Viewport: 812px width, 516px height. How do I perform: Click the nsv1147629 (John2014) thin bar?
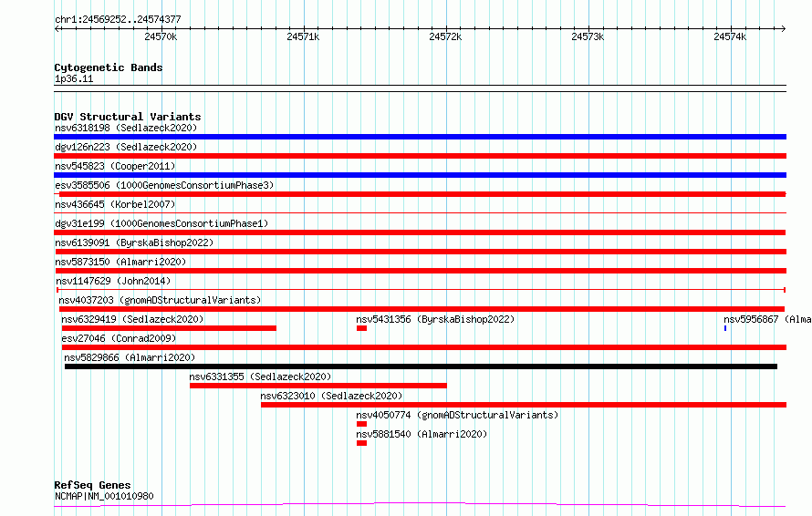[x=421, y=290]
